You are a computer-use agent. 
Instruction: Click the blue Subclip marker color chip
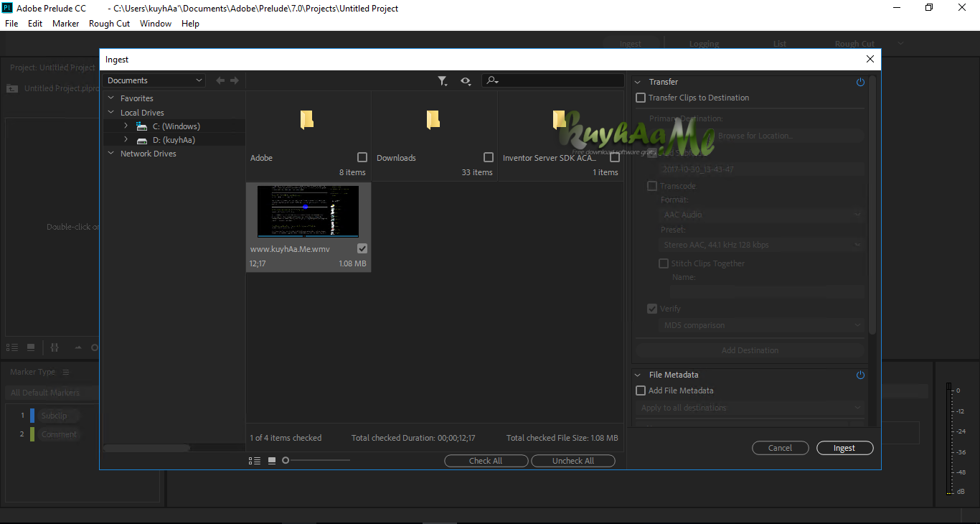[x=32, y=416]
